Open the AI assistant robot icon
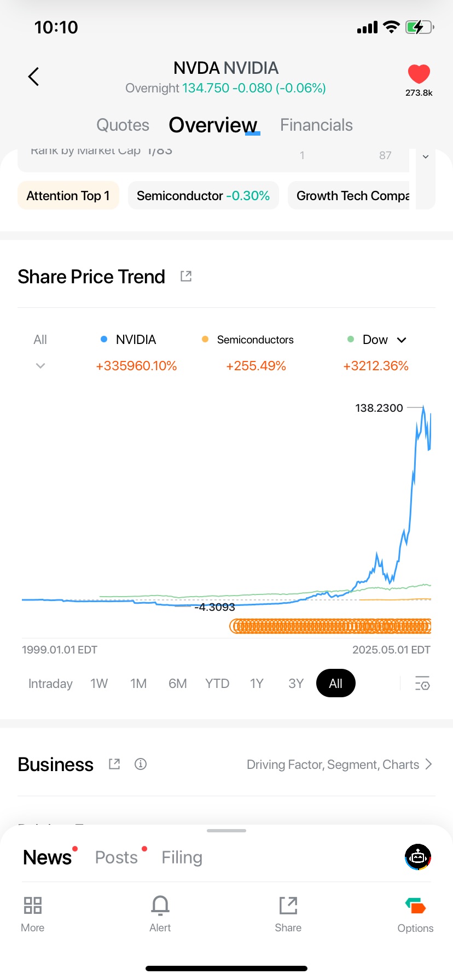This screenshot has height=980, width=453. click(418, 857)
